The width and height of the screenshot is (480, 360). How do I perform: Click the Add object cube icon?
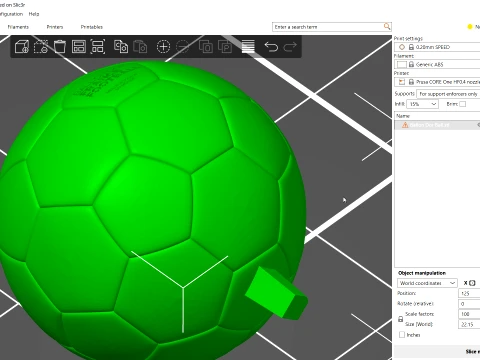[x=22, y=47]
